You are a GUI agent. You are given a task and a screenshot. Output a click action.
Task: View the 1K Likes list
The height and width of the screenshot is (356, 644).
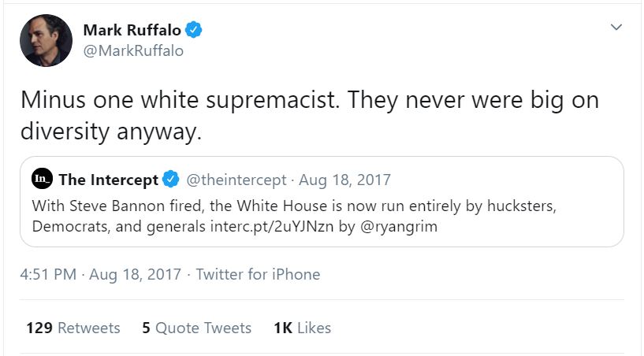pyautogui.click(x=302, y=328)
